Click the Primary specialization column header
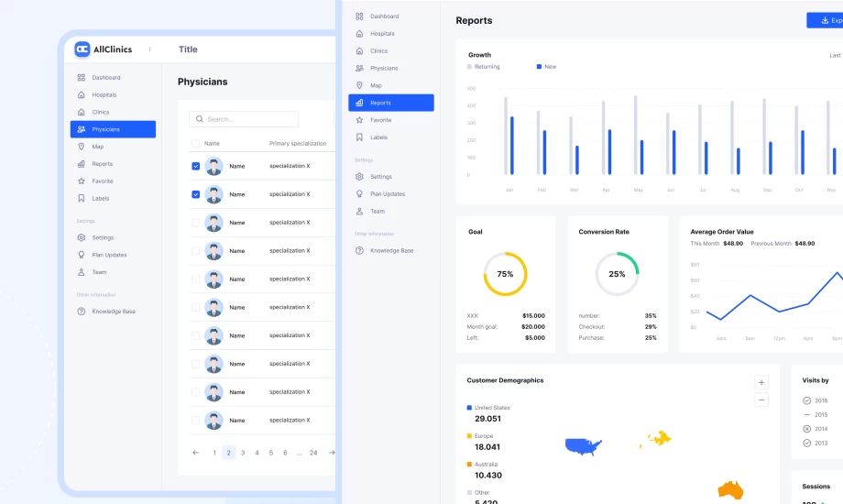 (x=298, y=144)
